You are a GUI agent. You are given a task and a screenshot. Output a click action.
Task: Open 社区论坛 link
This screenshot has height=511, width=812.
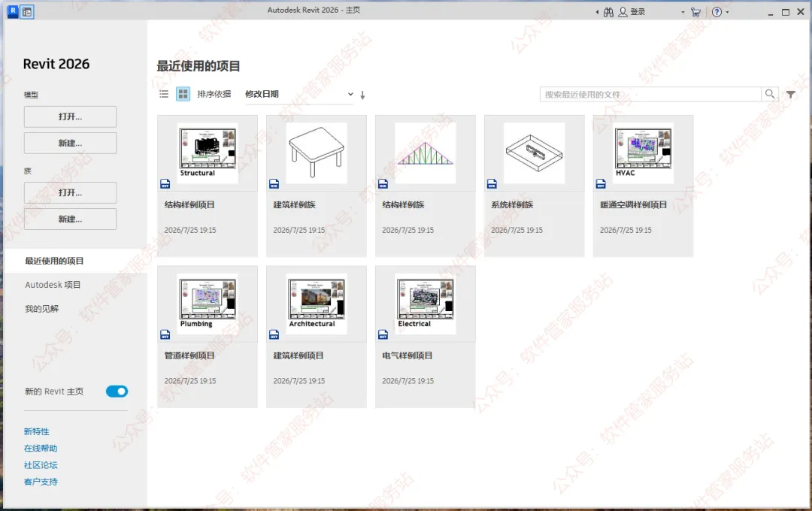[41, 465]
